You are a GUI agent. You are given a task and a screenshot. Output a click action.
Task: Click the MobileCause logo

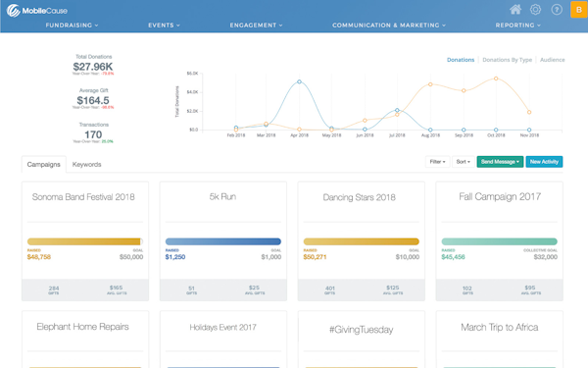37,11
